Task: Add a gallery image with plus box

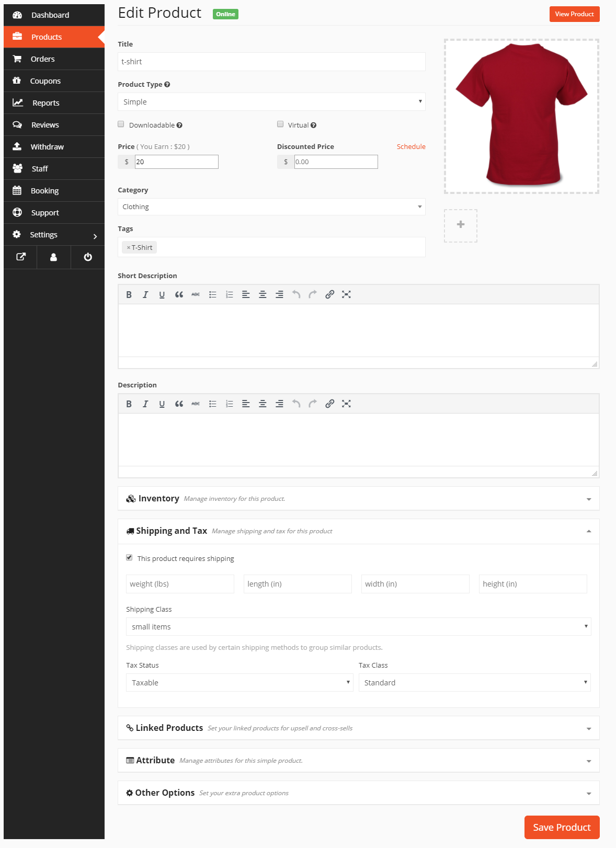Action: [461, 225]
